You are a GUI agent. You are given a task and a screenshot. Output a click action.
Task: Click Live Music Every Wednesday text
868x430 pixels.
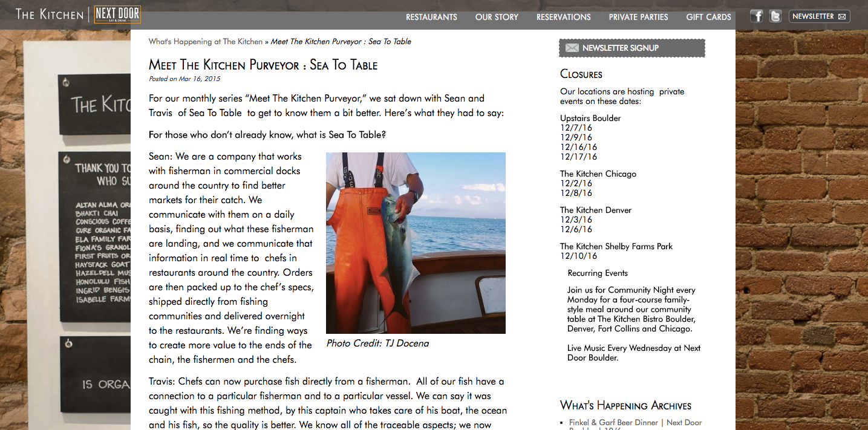[634, 353]
